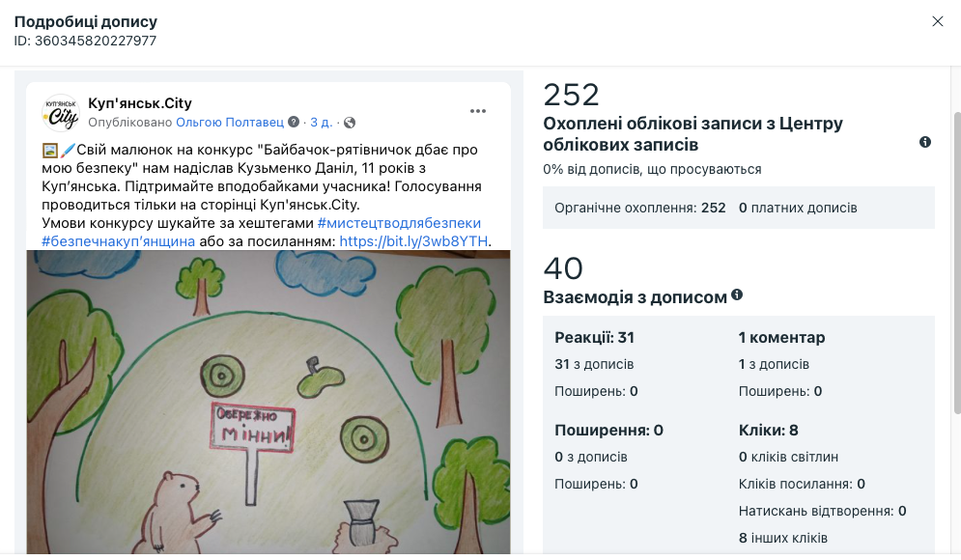Open the Куп'янськ.City page name link
Image resolution: width=961 pixels, height=560 pixels.
coord(140,103)
